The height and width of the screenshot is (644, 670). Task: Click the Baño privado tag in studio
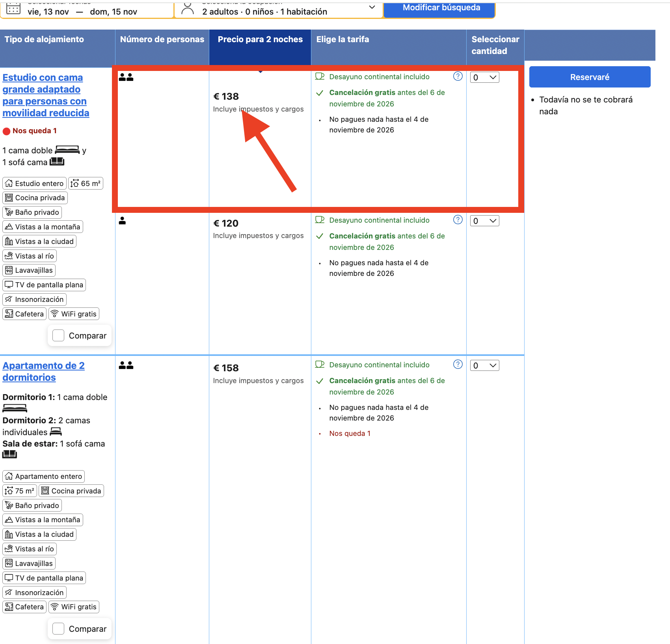32,212
